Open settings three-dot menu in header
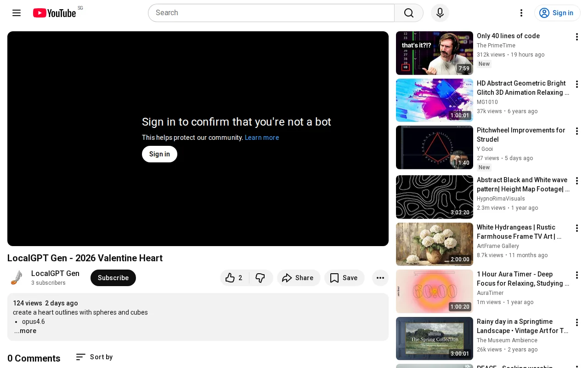Viewport: 588px width, 368px height. point(521,13)
